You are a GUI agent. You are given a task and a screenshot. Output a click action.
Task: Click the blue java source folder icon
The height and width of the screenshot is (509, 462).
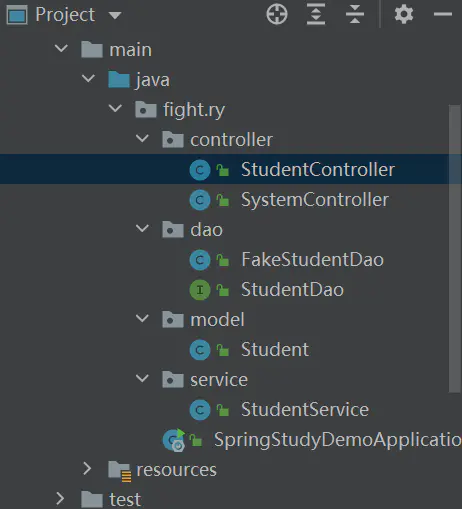click(119, 79)
